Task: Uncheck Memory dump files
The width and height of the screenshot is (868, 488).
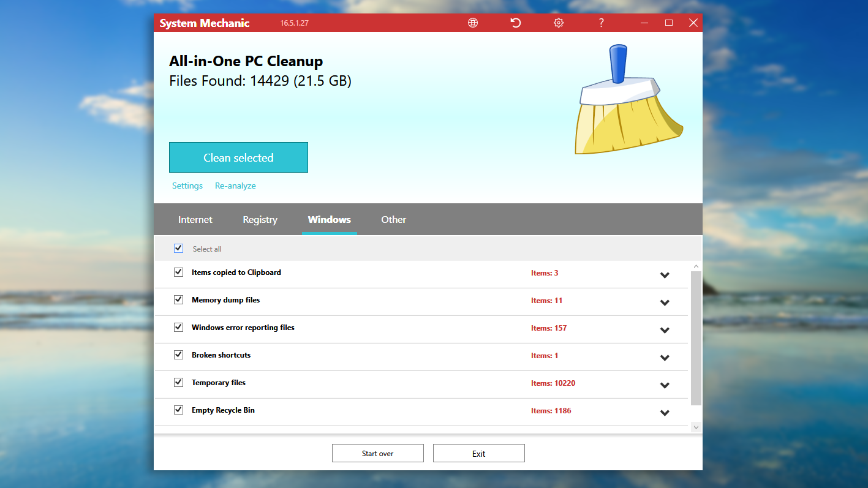Action: (179, 299)
